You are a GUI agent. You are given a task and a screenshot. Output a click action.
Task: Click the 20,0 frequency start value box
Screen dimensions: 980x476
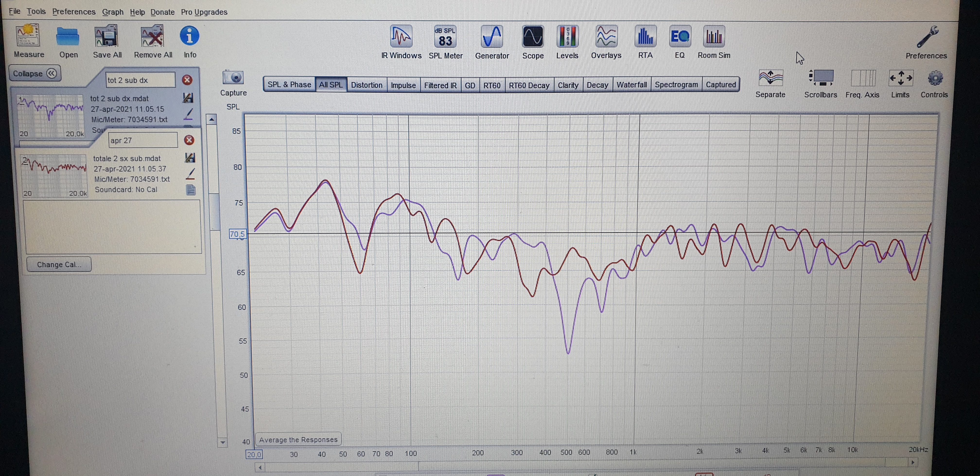254,454
